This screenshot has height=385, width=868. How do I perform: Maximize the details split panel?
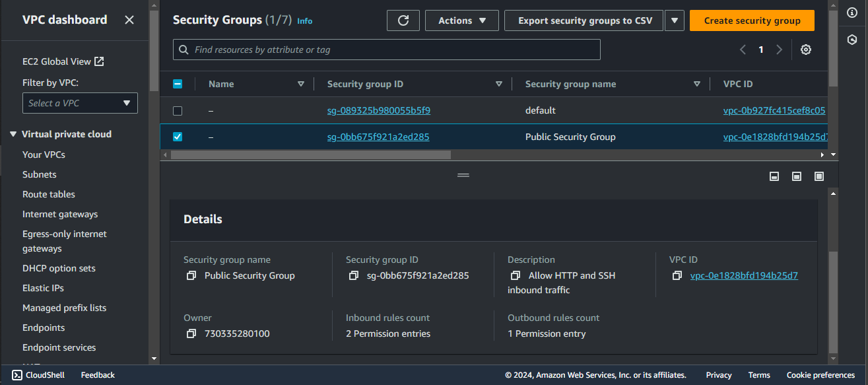819,176
